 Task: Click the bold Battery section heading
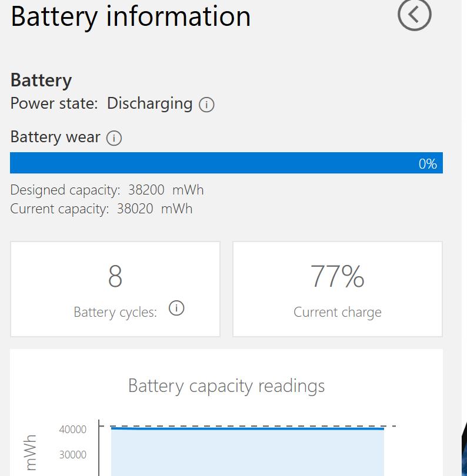pyautogui.click(x=41, y=80)
